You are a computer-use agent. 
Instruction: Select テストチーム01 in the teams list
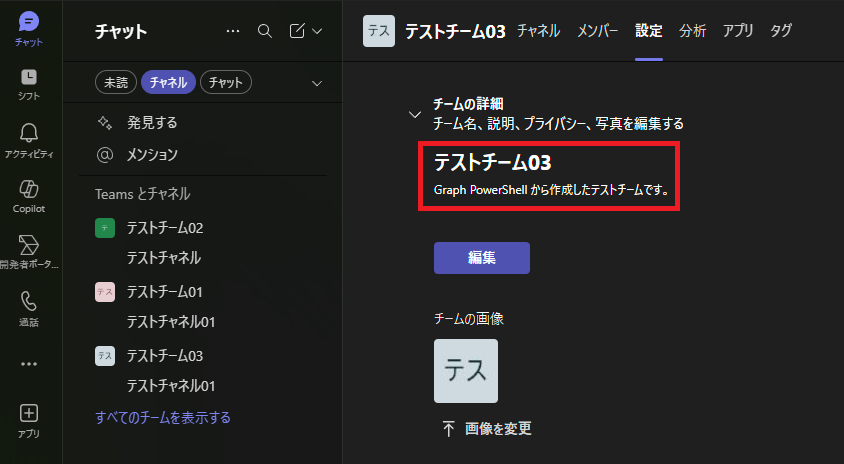165,292
